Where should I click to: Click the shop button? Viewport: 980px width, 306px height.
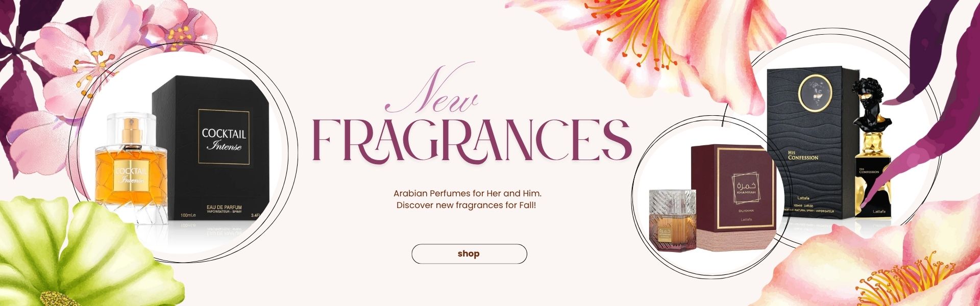[x=469, y=253]
